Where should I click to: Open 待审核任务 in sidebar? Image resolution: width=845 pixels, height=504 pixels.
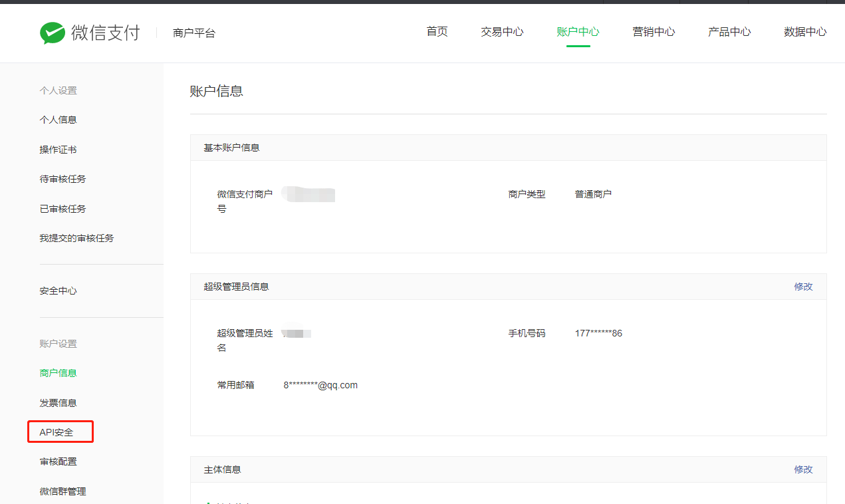tap(62, 179)
